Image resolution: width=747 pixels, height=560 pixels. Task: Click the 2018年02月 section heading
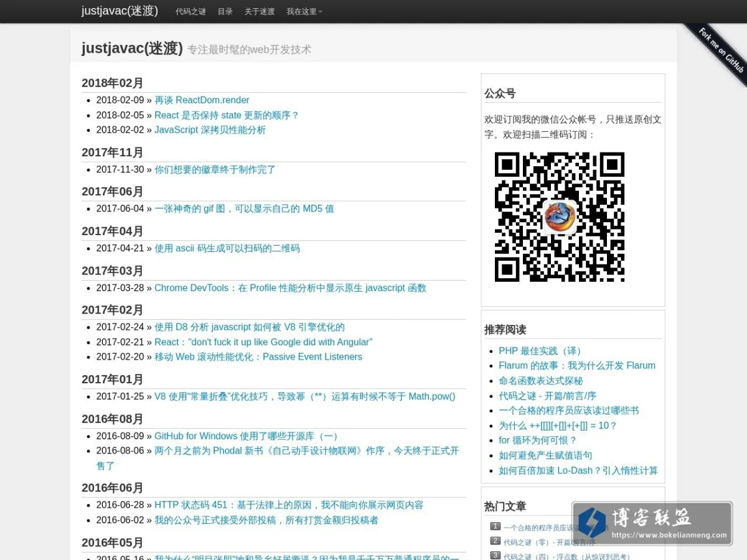[113, 83]
